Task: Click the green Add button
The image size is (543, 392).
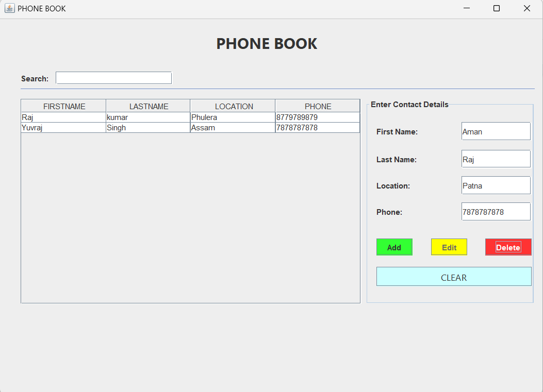Action: [394, 247]
